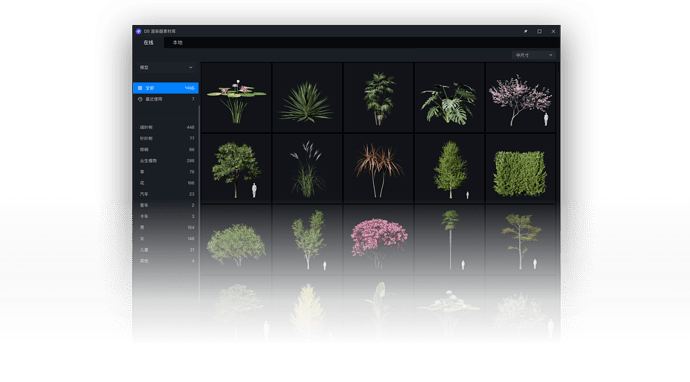The width and height of the screenshot is (690, 382).
Task: Choose the green broadleaf tree thumbnail
Action: pos(236,169)
